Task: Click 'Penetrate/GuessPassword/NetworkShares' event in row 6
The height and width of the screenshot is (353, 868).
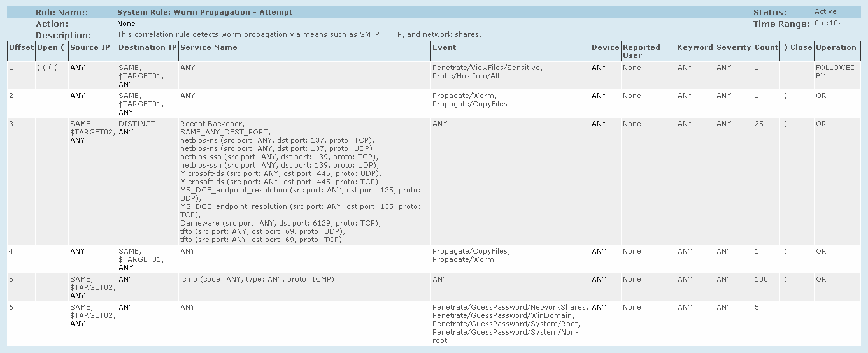Action: pyautogui.click(x=510, y=307)
